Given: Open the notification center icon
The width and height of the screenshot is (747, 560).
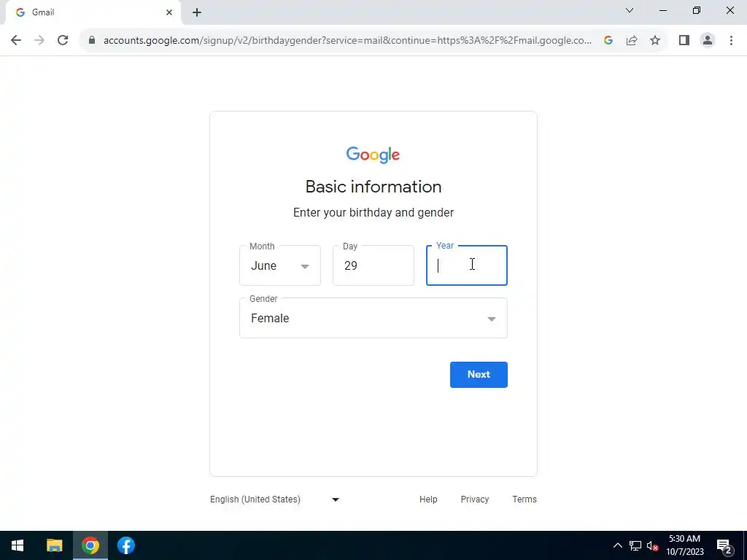Looking at the screenshot, I should pos(724,546).
